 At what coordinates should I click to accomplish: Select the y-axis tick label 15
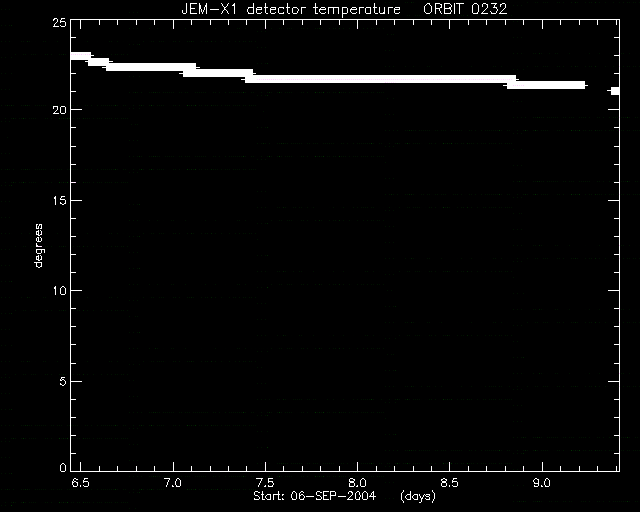[59, 200]
